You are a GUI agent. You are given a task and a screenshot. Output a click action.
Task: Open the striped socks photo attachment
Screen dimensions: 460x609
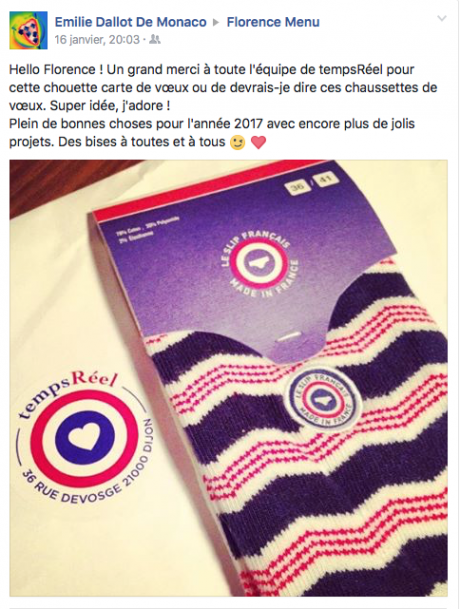pos(228,378)
